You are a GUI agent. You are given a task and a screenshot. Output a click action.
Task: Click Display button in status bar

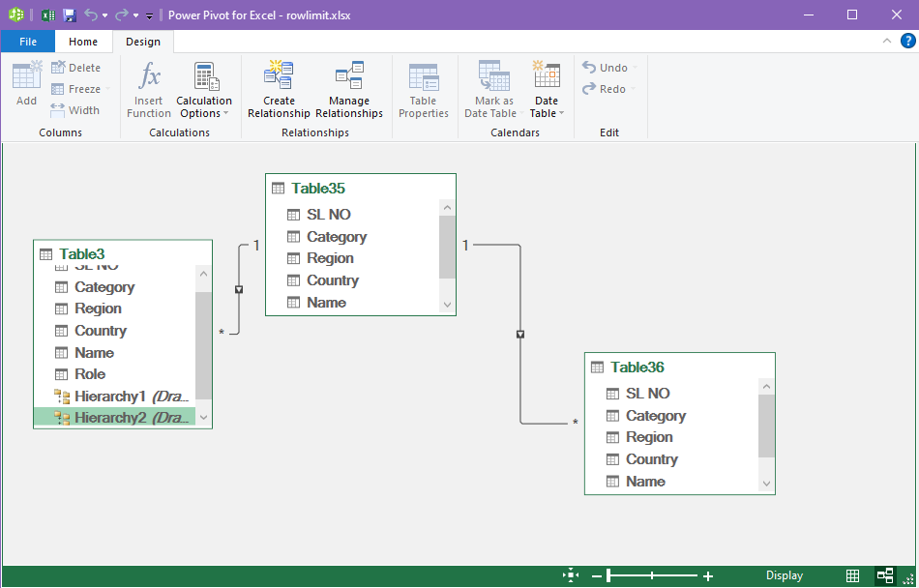[785, 575]
